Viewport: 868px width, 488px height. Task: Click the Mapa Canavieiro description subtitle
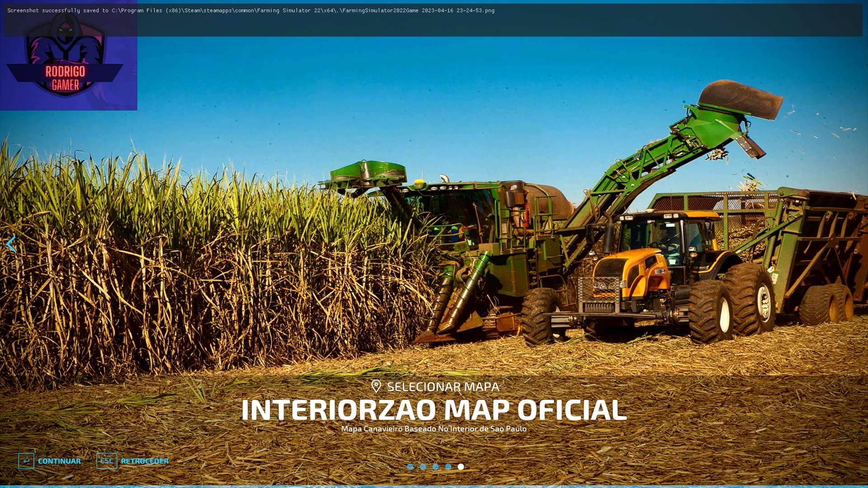click(x=434, y=429)
